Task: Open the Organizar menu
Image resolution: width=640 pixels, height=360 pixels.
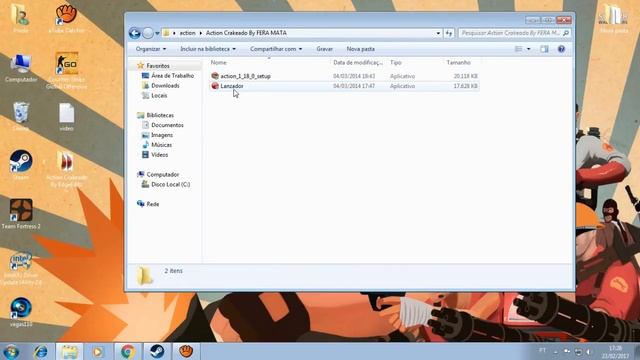Action: click(x=151, y=49)
